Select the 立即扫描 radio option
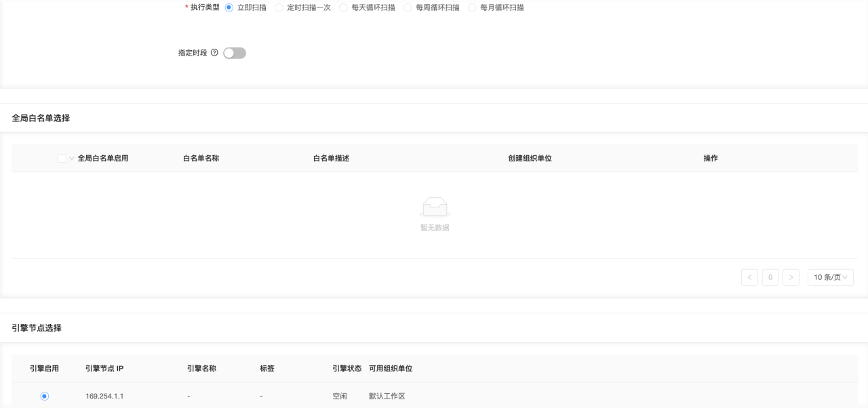This screenshot has height=408, width=868. [229, 7]
